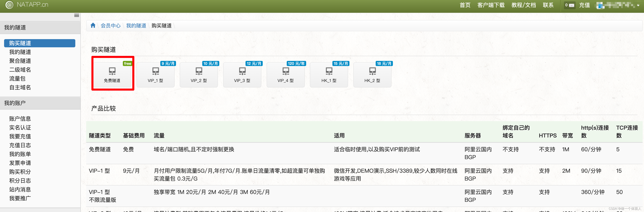This screenshot has height=212, width=644.
Task: Collapse the 我的账户 sidebar section
Action: pyautogui.click(x=15, y=103)
